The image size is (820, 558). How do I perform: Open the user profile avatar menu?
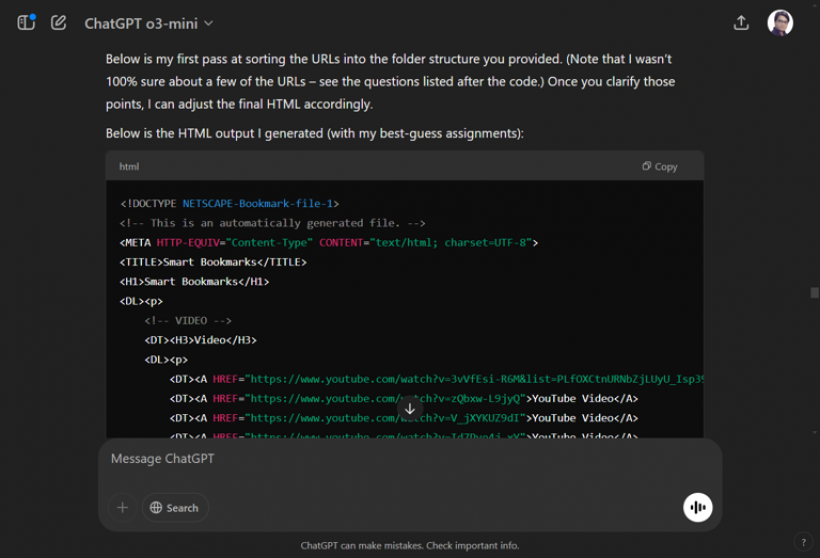tap(780, 23)
